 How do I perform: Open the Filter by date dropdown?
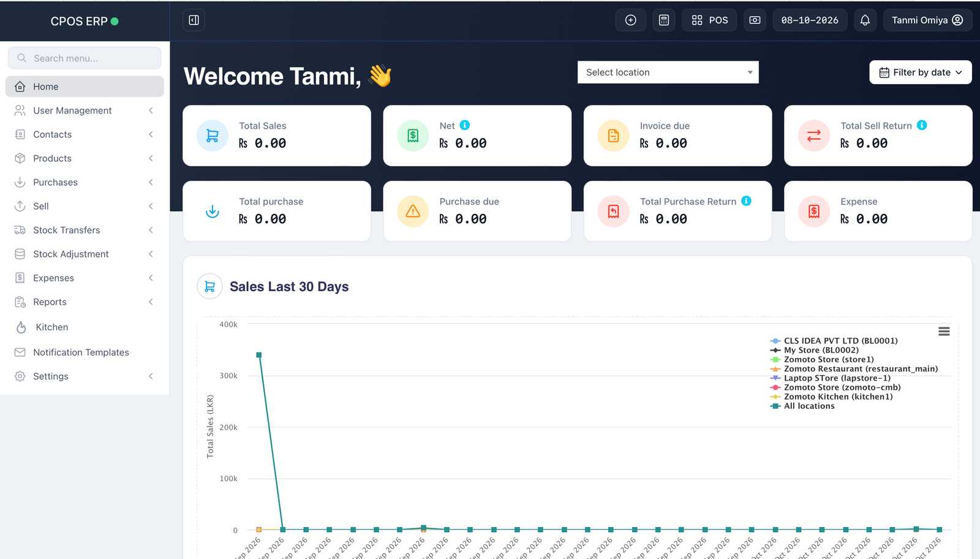coord(920,72)
